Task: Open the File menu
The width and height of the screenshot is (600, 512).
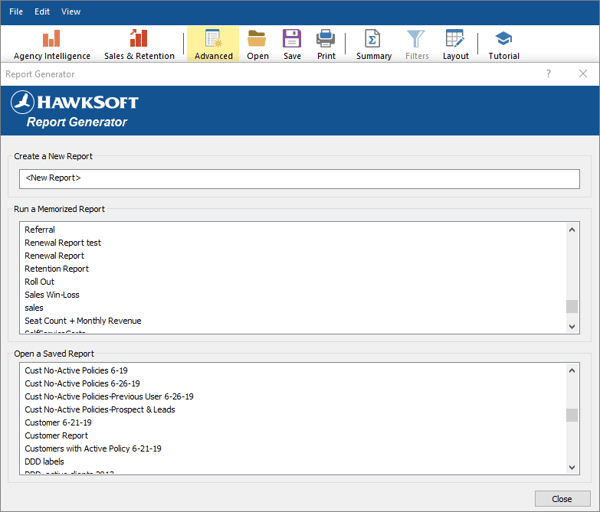Action: (16, 12)
